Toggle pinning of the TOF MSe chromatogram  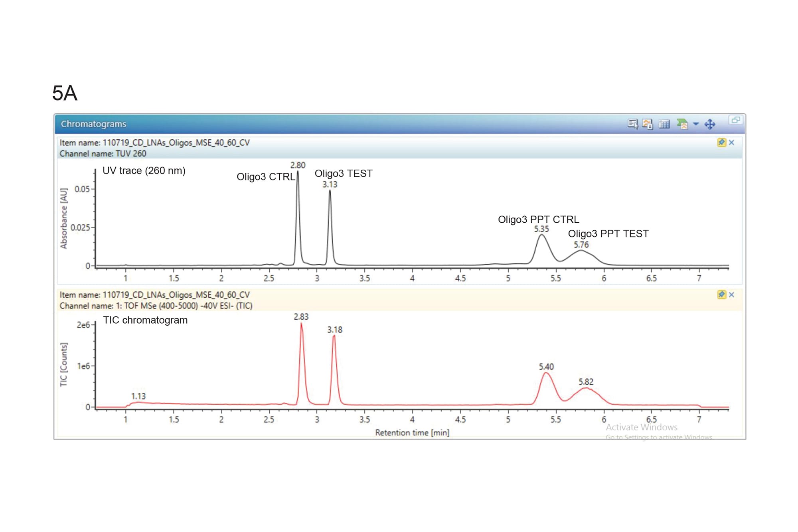click(x=722, y=294)
